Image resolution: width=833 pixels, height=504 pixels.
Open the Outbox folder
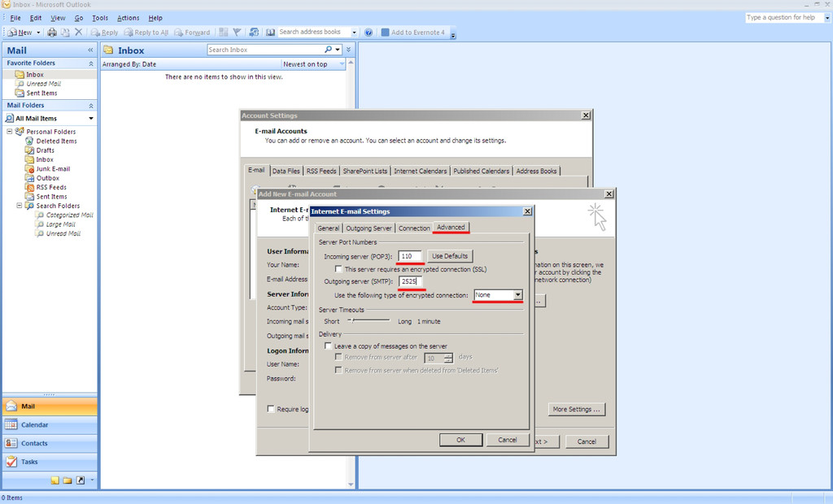(x=47, y=178)
